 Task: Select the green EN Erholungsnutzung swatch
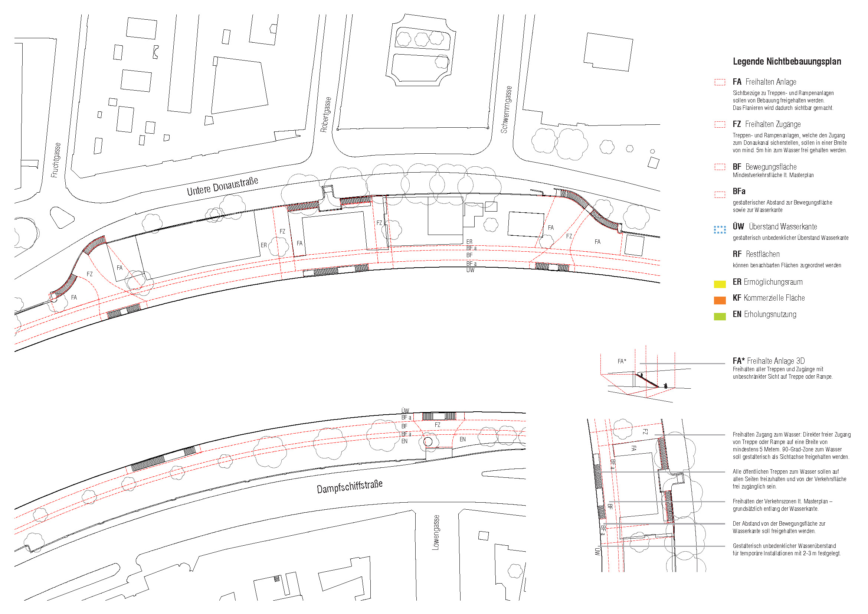[x=720, y=316]
